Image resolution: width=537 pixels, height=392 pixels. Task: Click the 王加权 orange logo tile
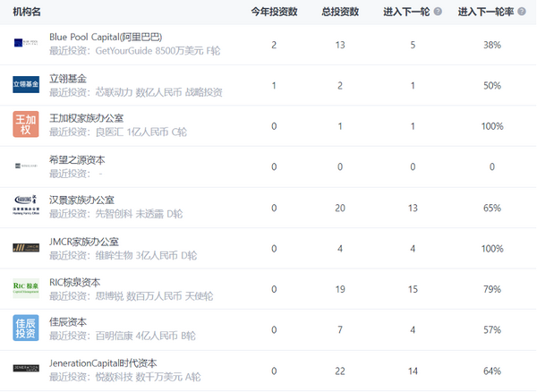26,124
